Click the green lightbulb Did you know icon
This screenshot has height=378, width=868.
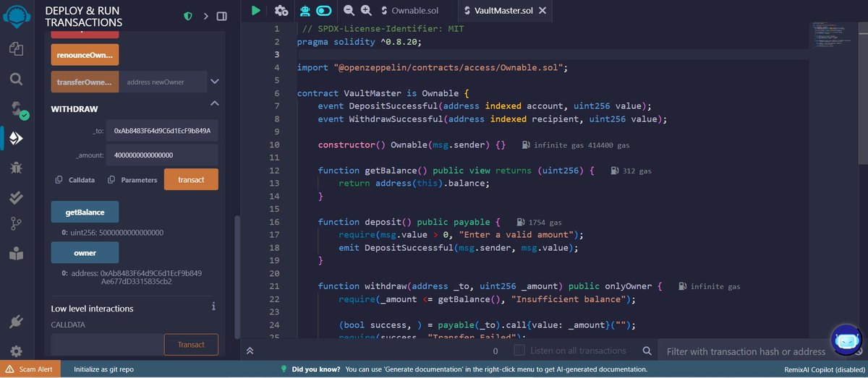point(284,369)
